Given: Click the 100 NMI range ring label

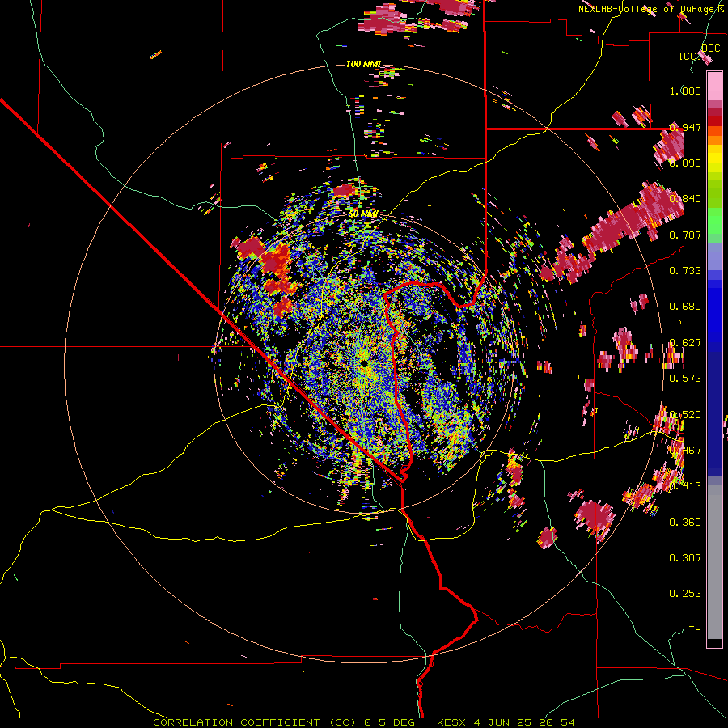Looking at the screenshot, I should [363, 64].
